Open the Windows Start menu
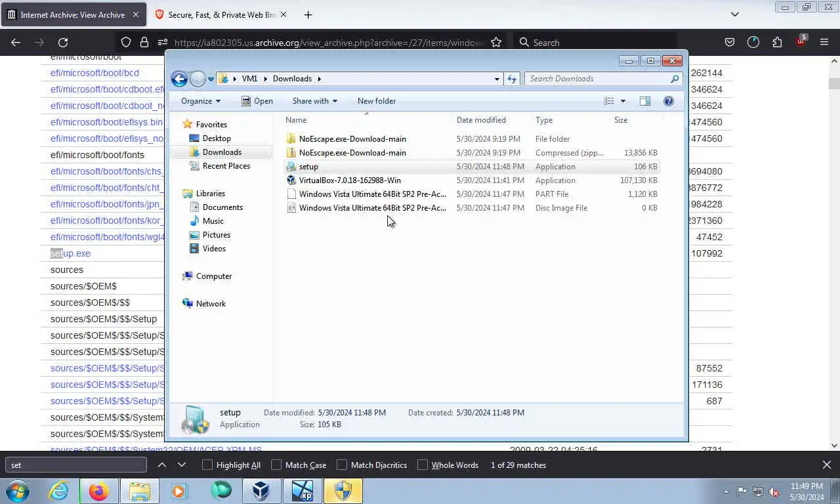Image resolution: width=840 pixels, height=504 pixels. pos(18,491)
